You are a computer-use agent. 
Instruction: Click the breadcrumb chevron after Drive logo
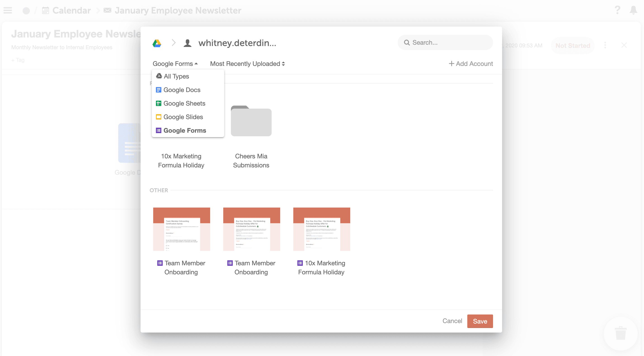click(174, 43)
